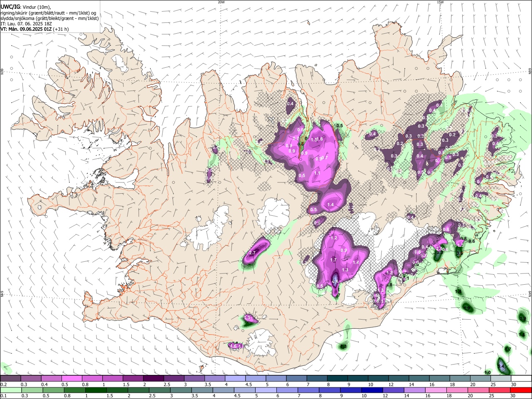The width and height of the screenshot is (532, 399).
Task: Click the '1.7' precipitation value on the map
Action: point(333,260)
